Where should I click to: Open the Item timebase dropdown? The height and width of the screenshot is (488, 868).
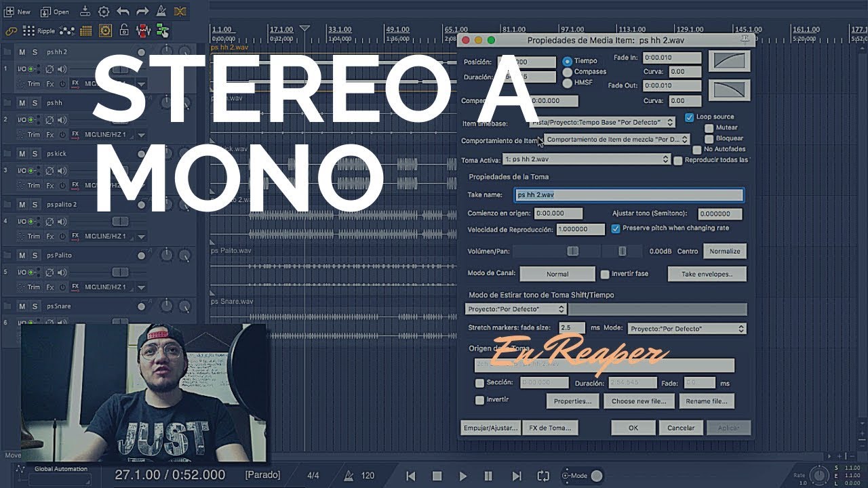602,123
